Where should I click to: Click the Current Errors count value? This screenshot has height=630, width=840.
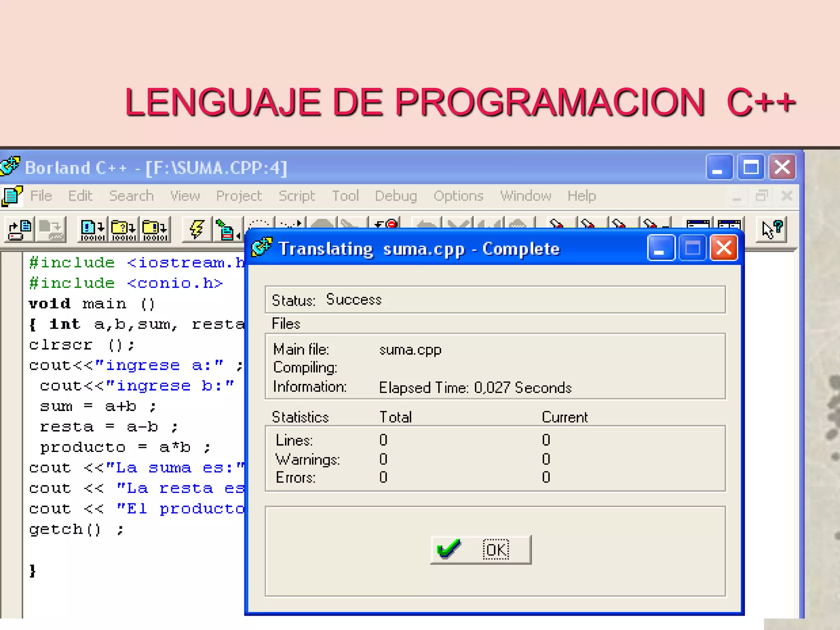pyautogui.click(x=546, y=477)
